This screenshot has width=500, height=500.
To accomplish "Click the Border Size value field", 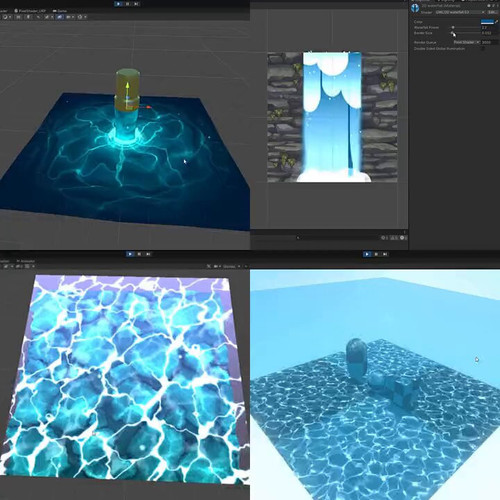I will [490, 33].
